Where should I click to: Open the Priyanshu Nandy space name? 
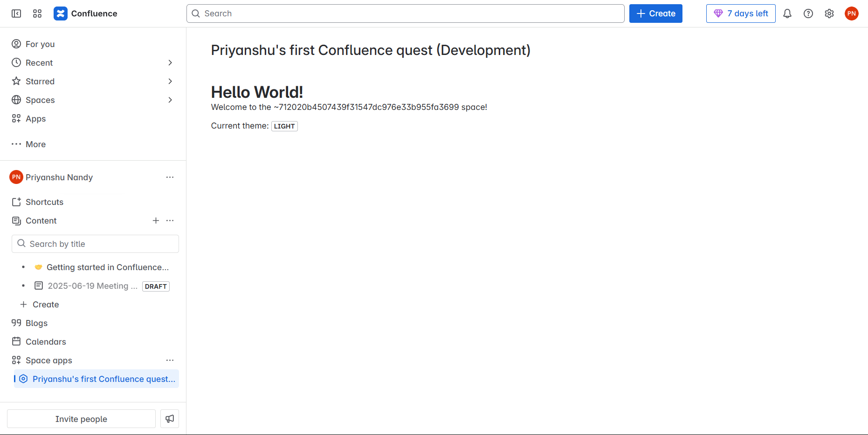59,177
